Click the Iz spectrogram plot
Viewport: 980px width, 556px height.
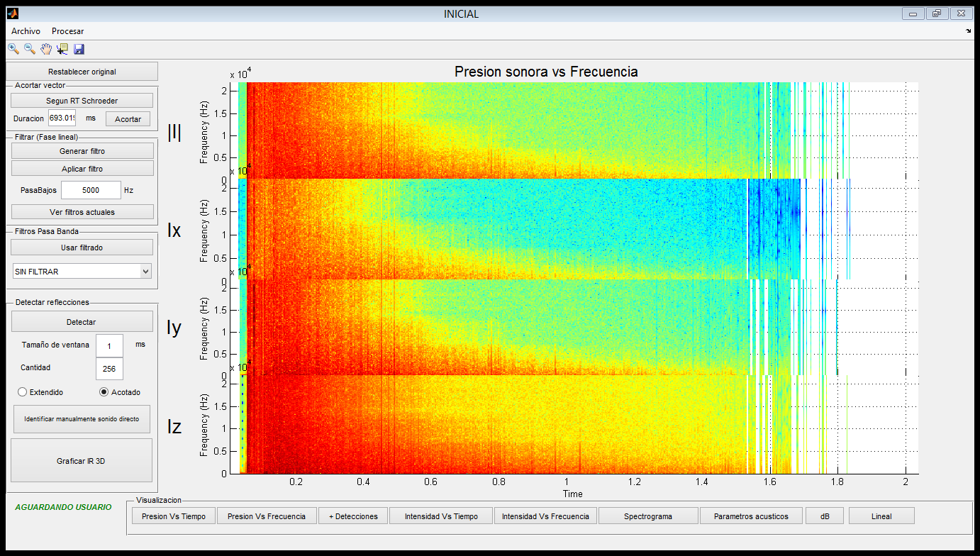[x=574, y=424]
